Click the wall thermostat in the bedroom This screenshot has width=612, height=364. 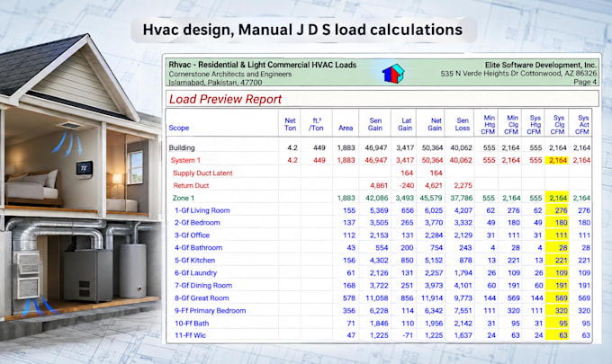(x=85, y=169)
